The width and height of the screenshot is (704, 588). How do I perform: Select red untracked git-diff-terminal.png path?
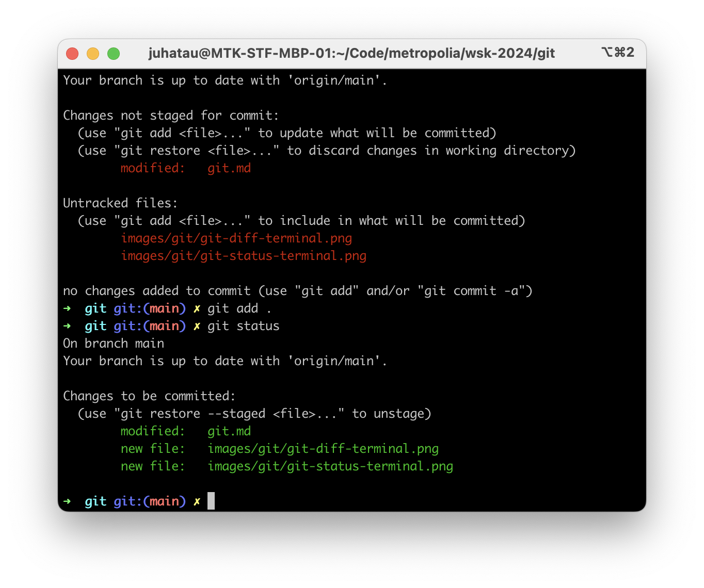[x=236, y=238]
